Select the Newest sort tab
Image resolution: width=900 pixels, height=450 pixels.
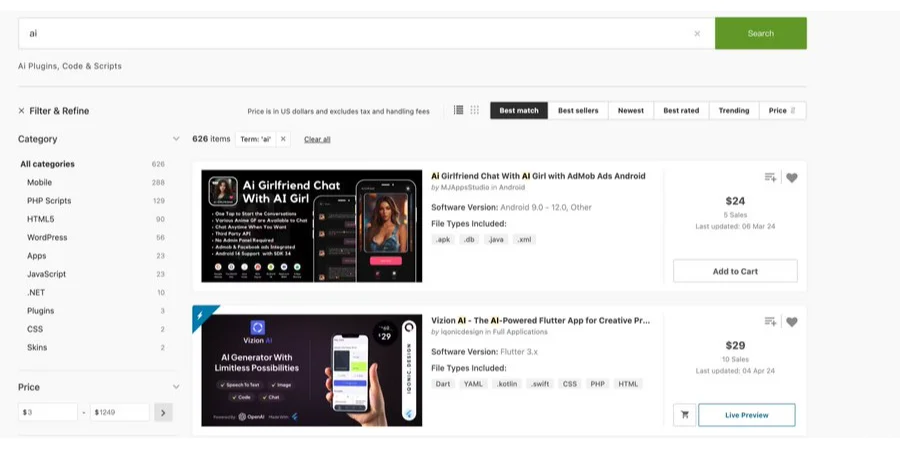tap(631, 111)
